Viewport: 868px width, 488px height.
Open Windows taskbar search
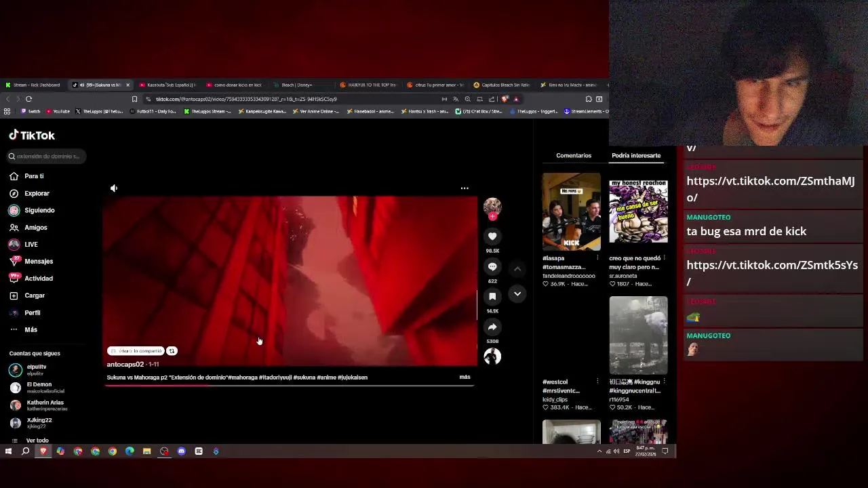pos(26,451)
